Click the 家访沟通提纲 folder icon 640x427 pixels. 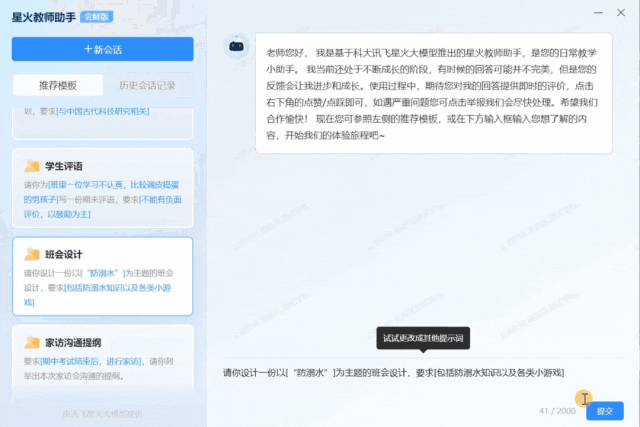[x=32, y=342]
